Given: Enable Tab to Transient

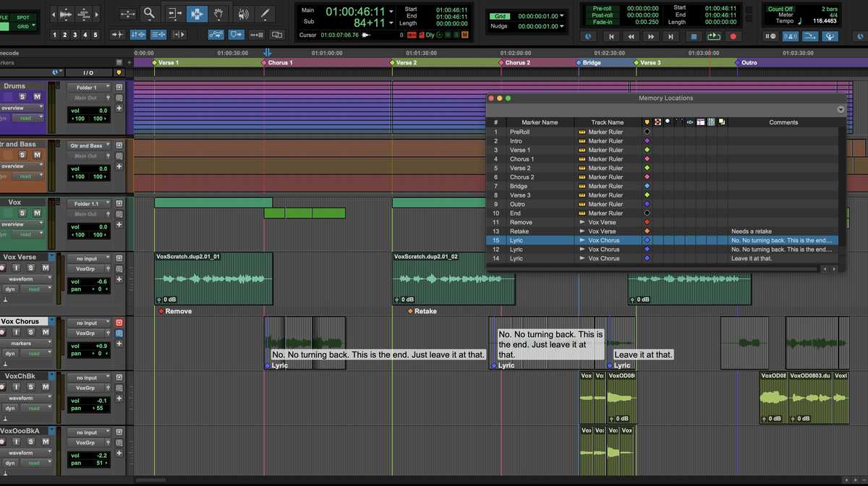Looking at the screenshot, I should 117,34.
